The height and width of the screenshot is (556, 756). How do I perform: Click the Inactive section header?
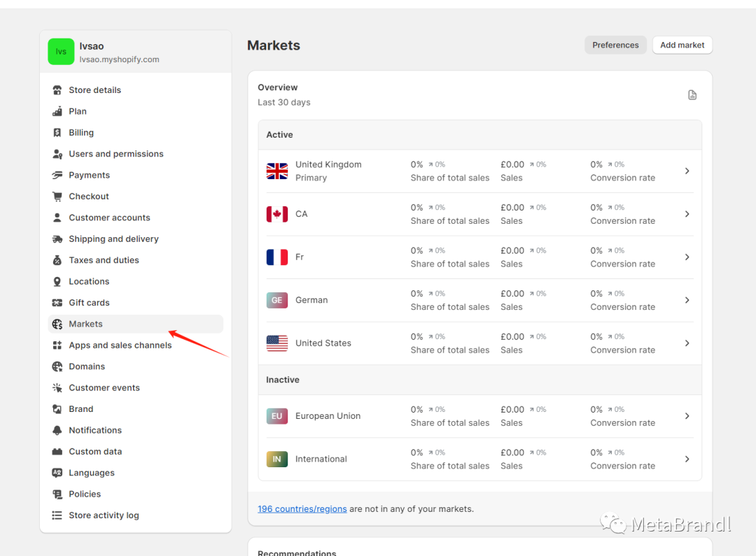coord(479,380)
